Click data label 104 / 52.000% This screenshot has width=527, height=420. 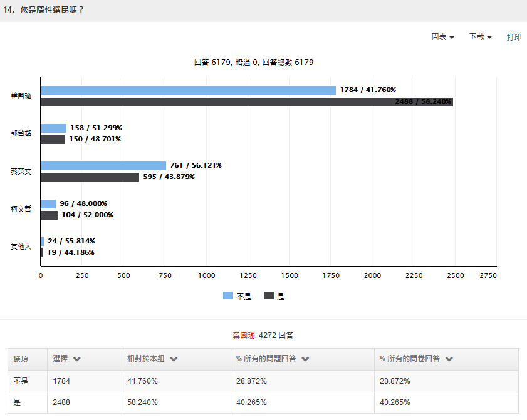click(88, 215)
